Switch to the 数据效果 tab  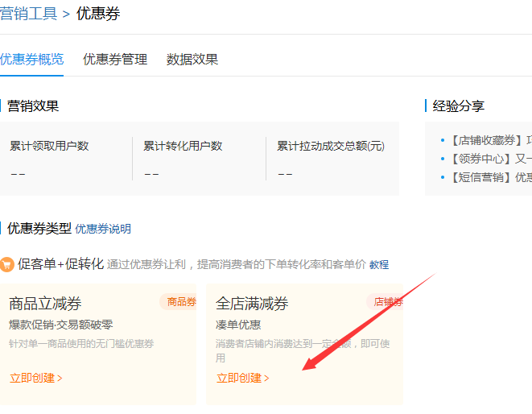(192, 59)
